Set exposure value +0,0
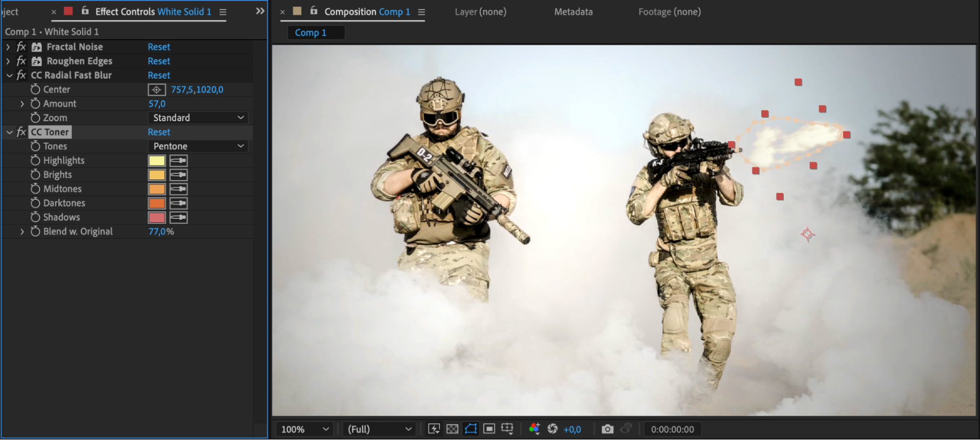The height and width of the screenshot is (440, 980). pyautogui.click(x=572, y=430)
